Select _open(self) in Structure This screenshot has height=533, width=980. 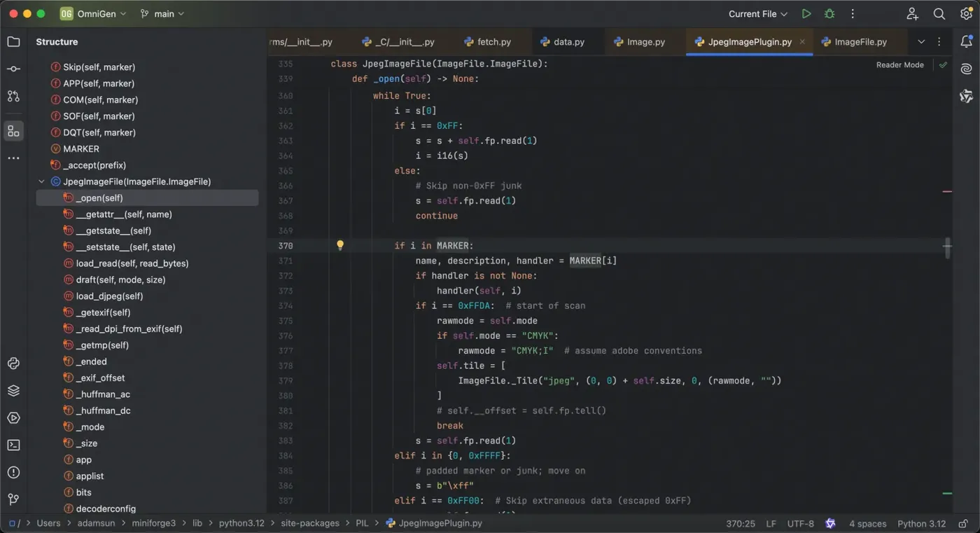(x=147, y=198)
